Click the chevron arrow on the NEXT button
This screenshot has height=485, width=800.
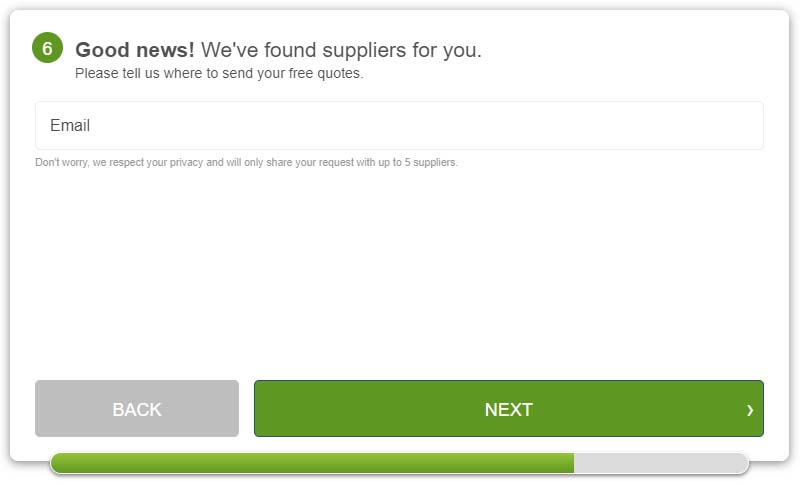749,410
